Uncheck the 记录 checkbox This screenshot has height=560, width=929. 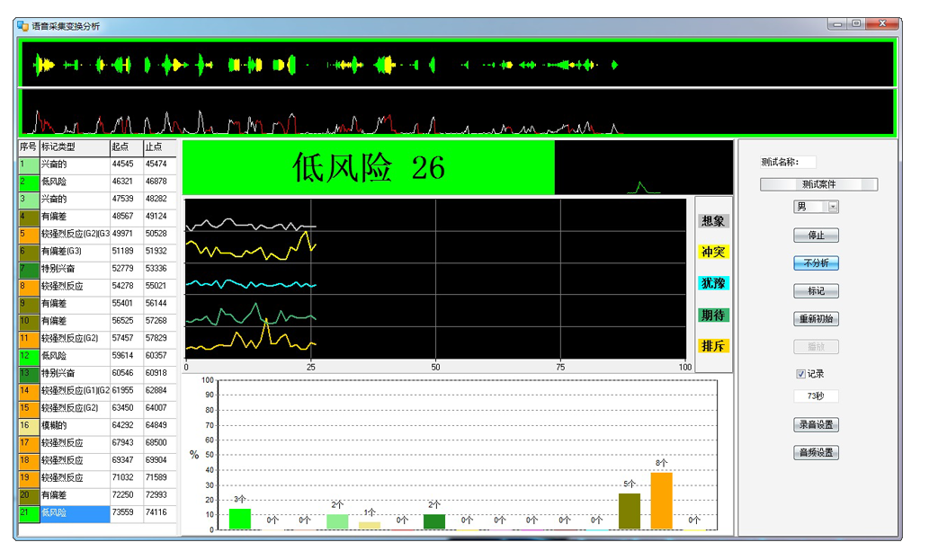[x=800, y=374]
